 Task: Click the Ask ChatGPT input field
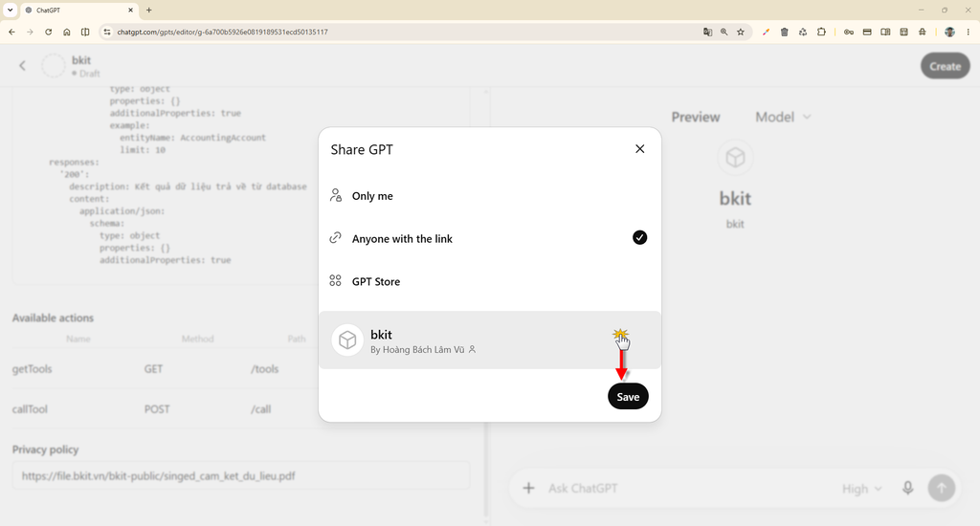click(687, 489)
